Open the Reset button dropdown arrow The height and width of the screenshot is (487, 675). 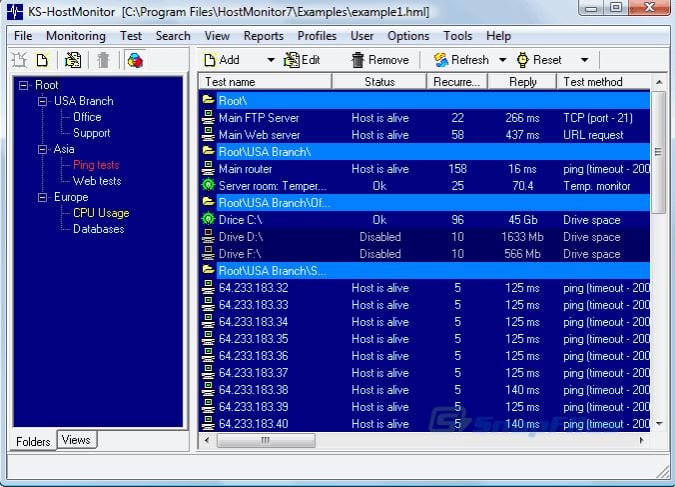click(x=584, y=60)
